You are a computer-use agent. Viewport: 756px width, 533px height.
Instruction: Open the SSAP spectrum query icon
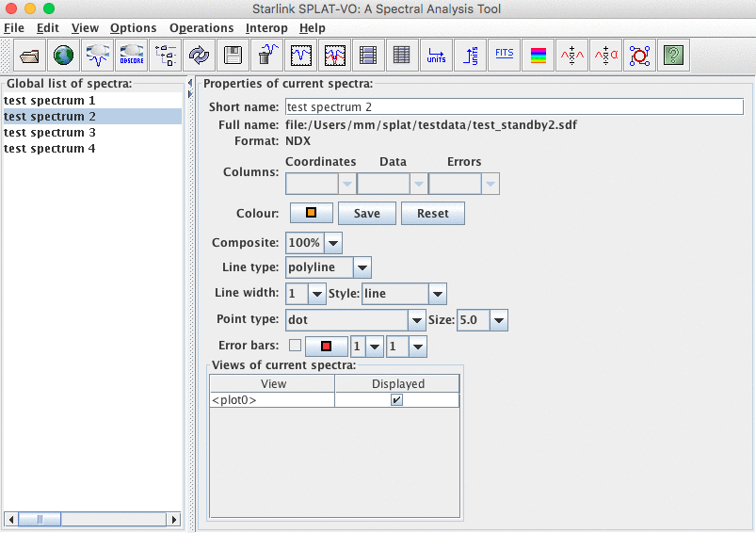(97, 56)
